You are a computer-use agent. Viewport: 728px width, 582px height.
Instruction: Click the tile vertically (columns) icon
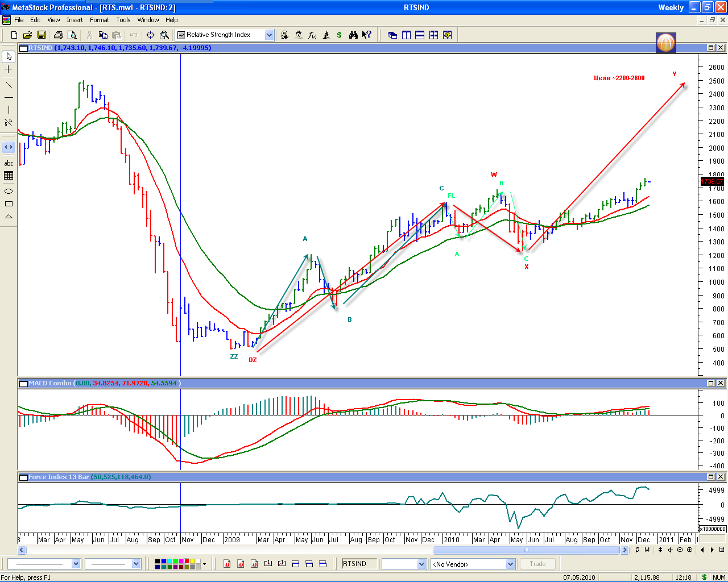(x=406, y=35)
